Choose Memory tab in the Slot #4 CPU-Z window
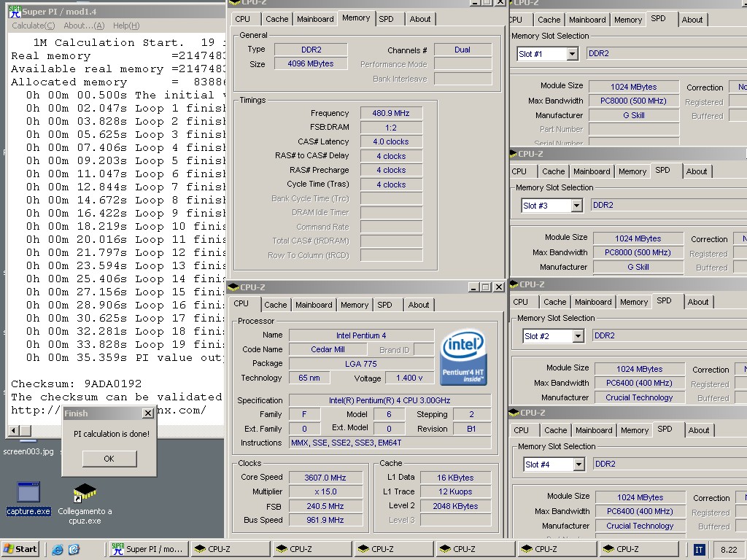This screenshot has height=560, width=747. click(x=635, y=430)
